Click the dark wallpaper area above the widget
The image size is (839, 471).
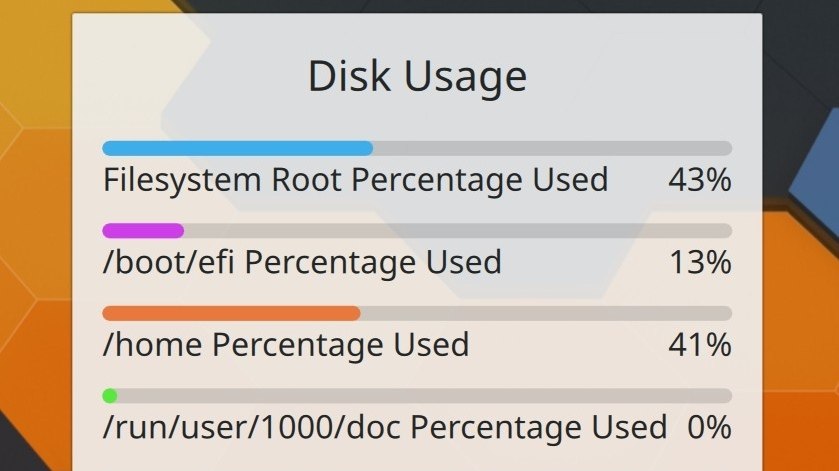(417, 6)
